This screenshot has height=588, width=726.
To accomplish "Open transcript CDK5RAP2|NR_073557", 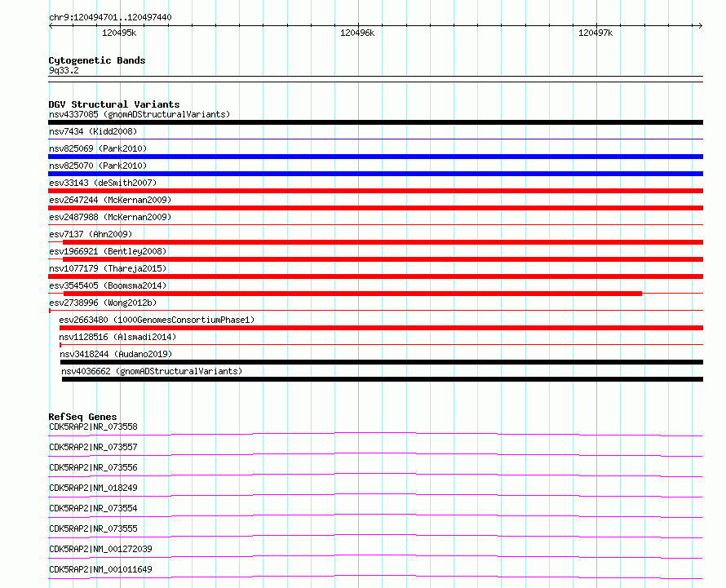I will coord(93,447).
